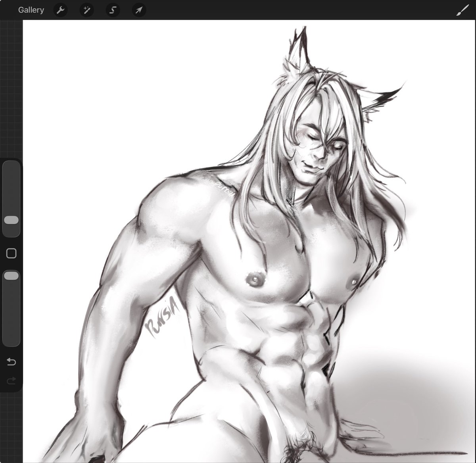Activate the Transform arrow tool

tap(139, 10)
